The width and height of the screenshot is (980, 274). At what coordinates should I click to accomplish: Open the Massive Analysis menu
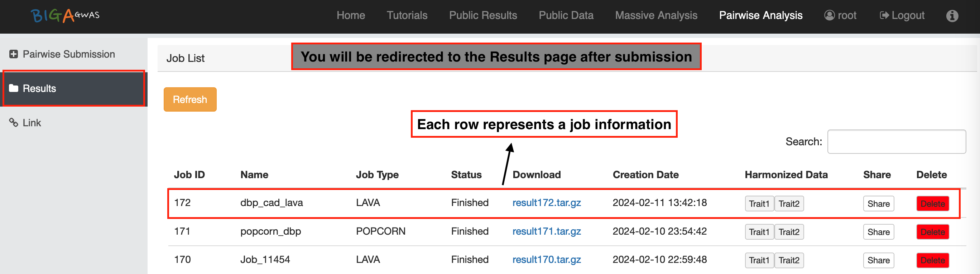(x=656, y=16)
